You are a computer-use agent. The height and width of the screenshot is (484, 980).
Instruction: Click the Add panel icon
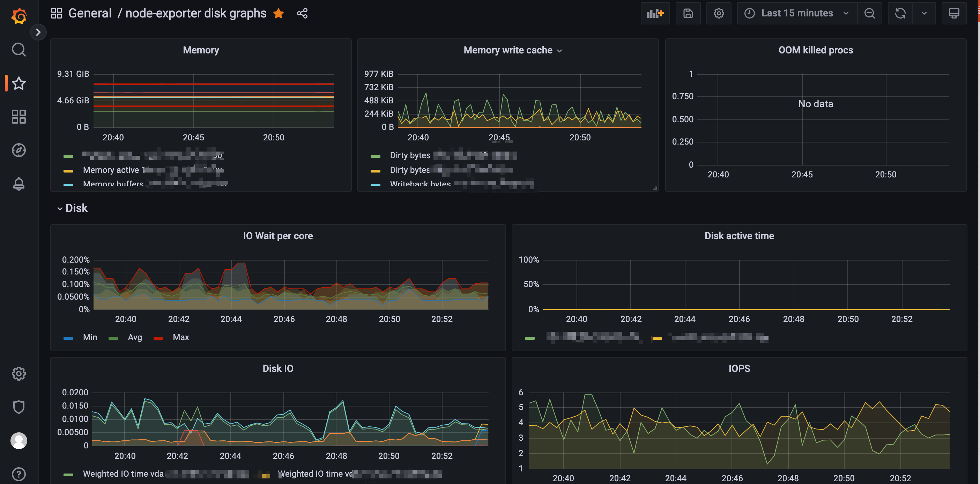pyautogui.click(x=655, y=13)
